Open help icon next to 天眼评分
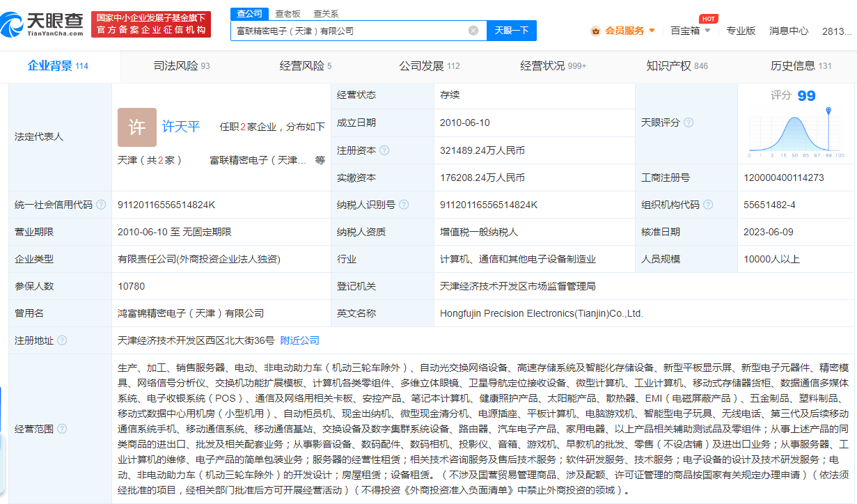The height and width of the screenshot is (504, 857). tap(689, 123)
